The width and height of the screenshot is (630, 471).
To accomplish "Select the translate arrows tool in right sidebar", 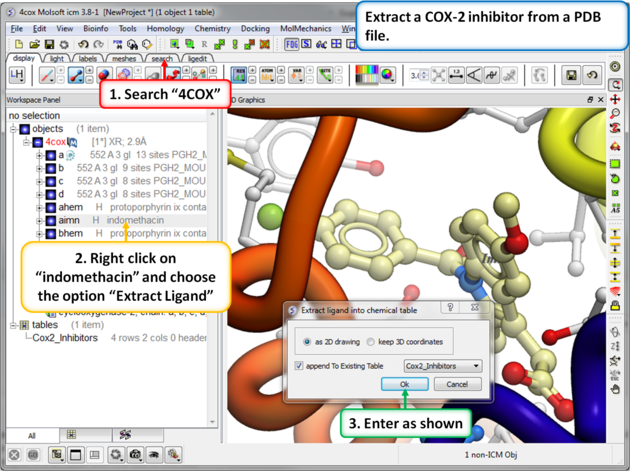I will [615, 99].
